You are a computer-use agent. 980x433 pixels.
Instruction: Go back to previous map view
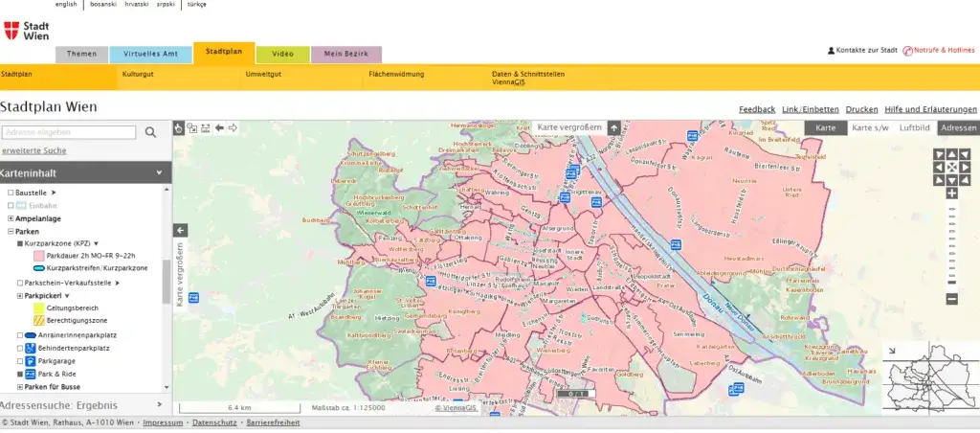219,128
